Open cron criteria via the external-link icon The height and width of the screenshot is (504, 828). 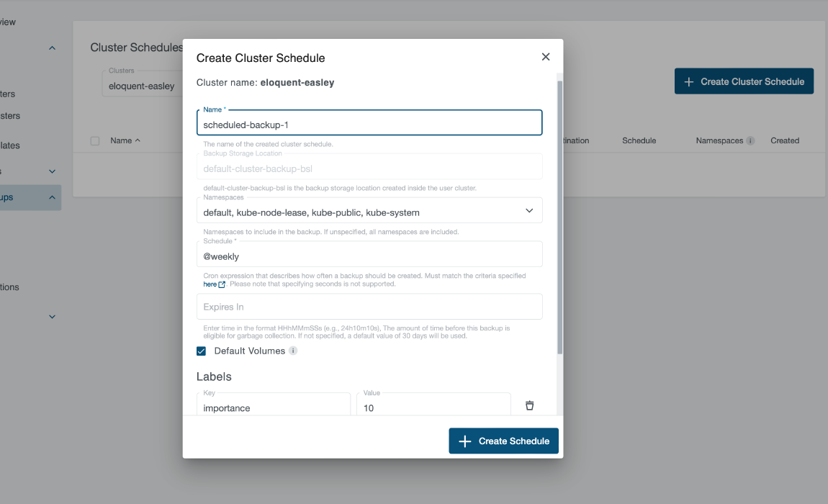pyautogui.click(x=223, y=284)
